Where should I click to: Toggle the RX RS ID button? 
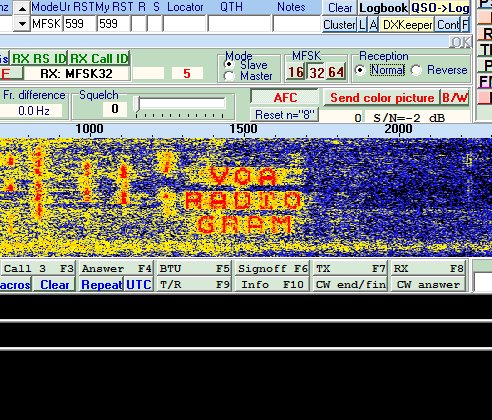[39, 59]
